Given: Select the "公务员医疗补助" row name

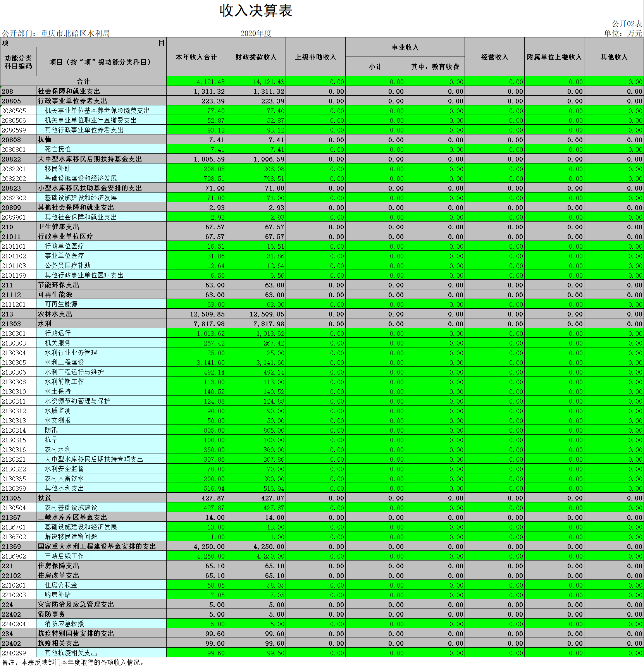Looking at the screenshot, I should [x=67, y=265].
